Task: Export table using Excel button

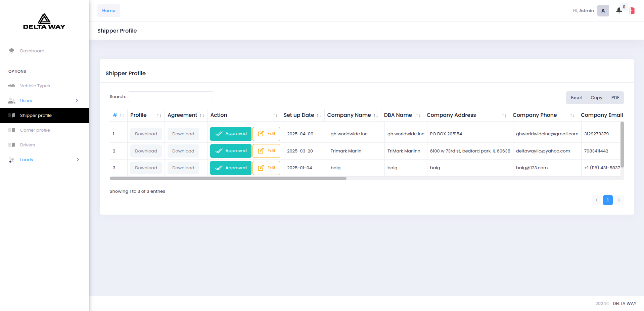Action: click(x=576, y=98)
